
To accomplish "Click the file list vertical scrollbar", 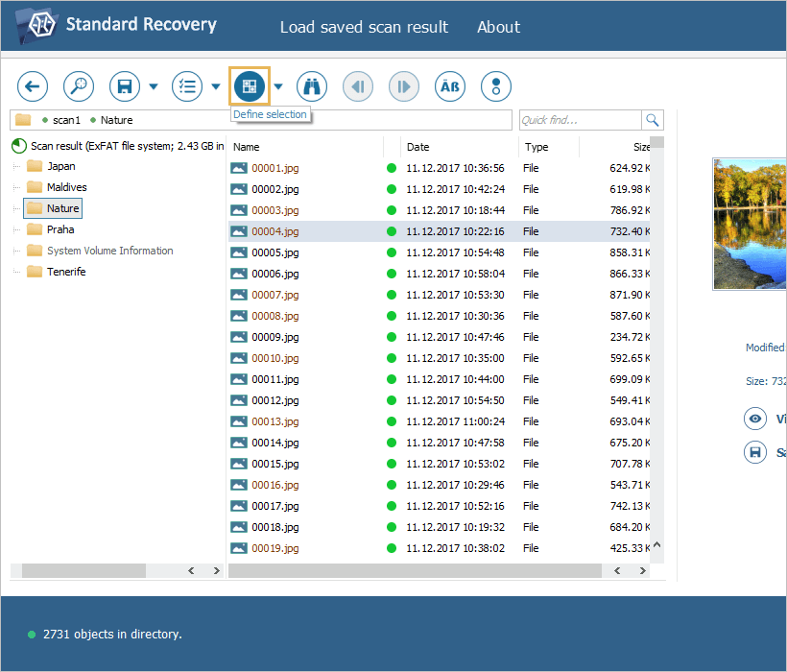I will click(657, 349).
